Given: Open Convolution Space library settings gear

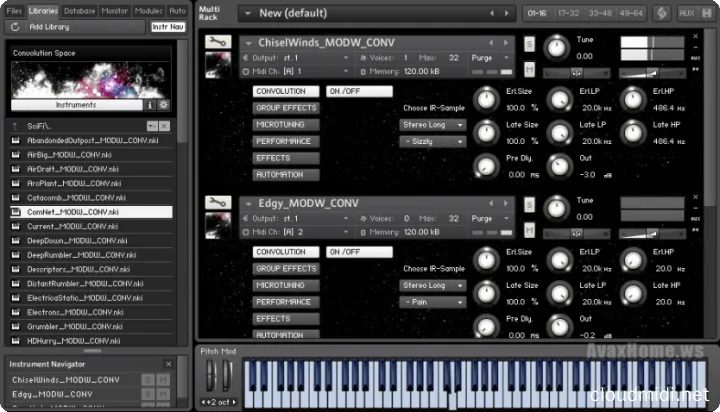Looking at the screenshot, I should click(x=164, y=104).
